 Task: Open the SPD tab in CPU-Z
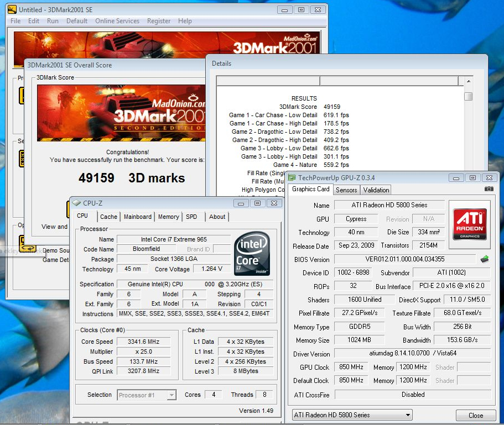(x=191, y=217)
